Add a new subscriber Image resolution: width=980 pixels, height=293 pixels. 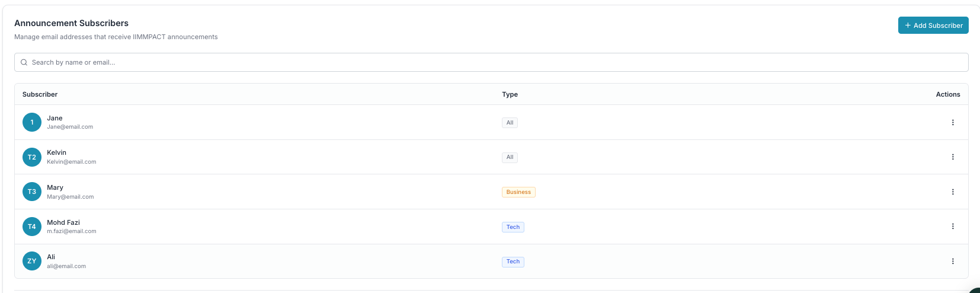coord(933,26)
